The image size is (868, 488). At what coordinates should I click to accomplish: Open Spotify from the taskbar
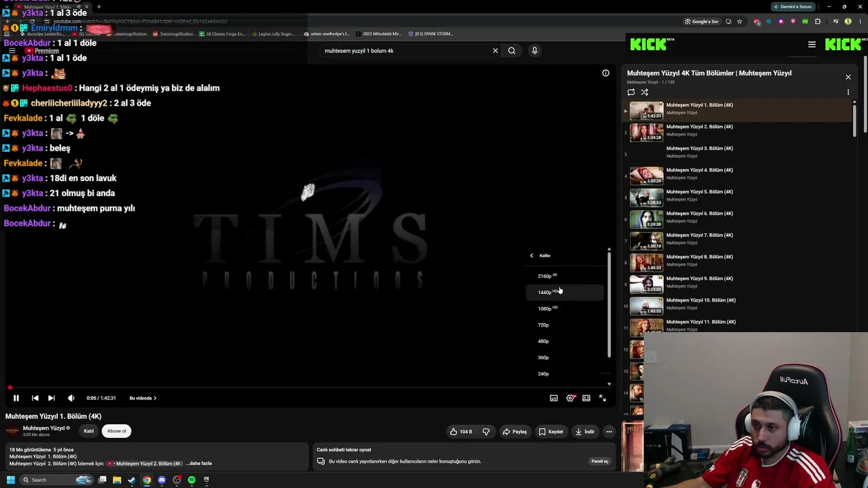coord(191,480)
